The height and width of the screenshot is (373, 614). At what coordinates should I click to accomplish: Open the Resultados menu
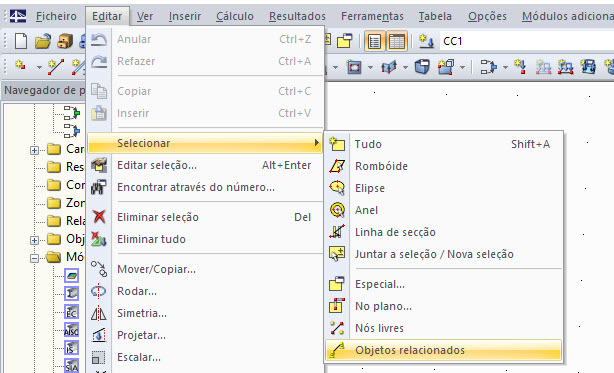pos(297,16)
